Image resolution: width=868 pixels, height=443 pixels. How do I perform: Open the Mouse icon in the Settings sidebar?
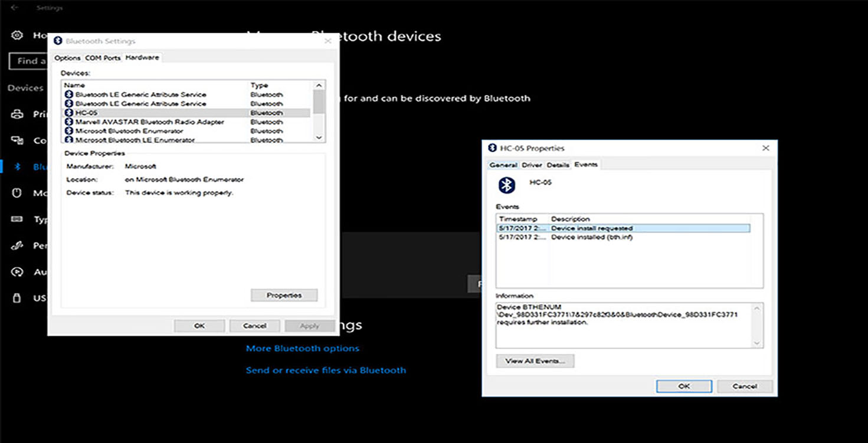(17, 193)
